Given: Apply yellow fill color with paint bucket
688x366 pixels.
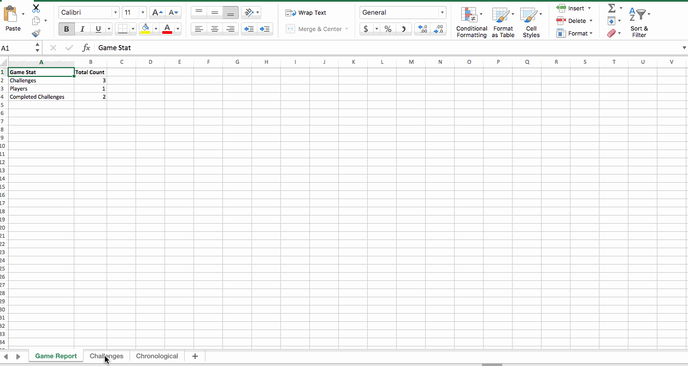Looking at the screenshot, I should click(x=145, y=29).
